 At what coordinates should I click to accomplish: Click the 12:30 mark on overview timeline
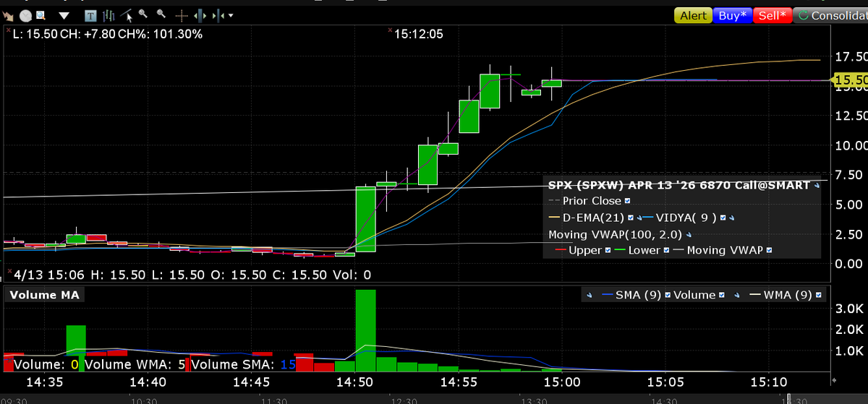click(x=404, y=400)
